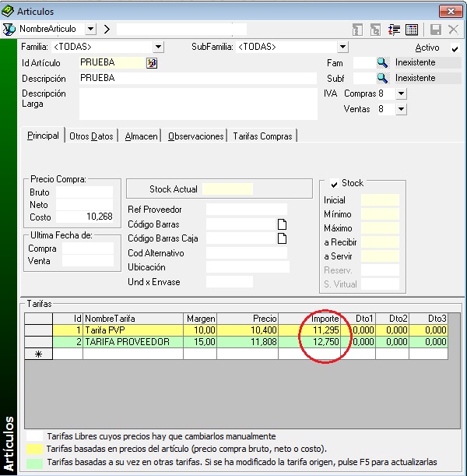The height and width of the screenshot is (476, 467).
Task: Click the Fam code input field
Action: [x=364, y=63]
